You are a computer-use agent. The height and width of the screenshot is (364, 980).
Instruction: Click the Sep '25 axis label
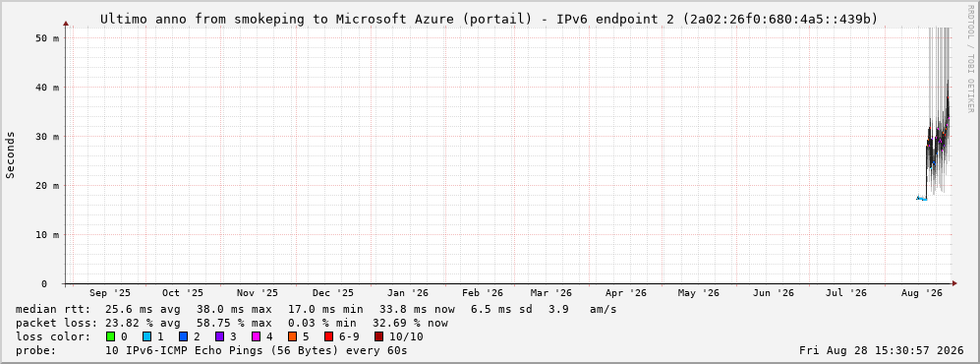tap(110, 293)
